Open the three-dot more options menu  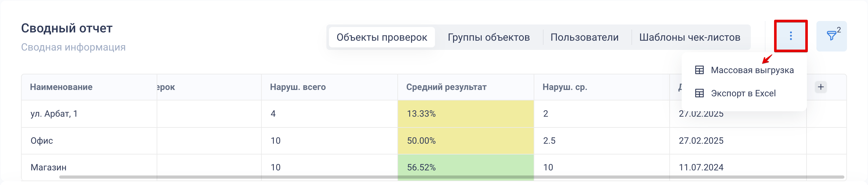point(791,36)
